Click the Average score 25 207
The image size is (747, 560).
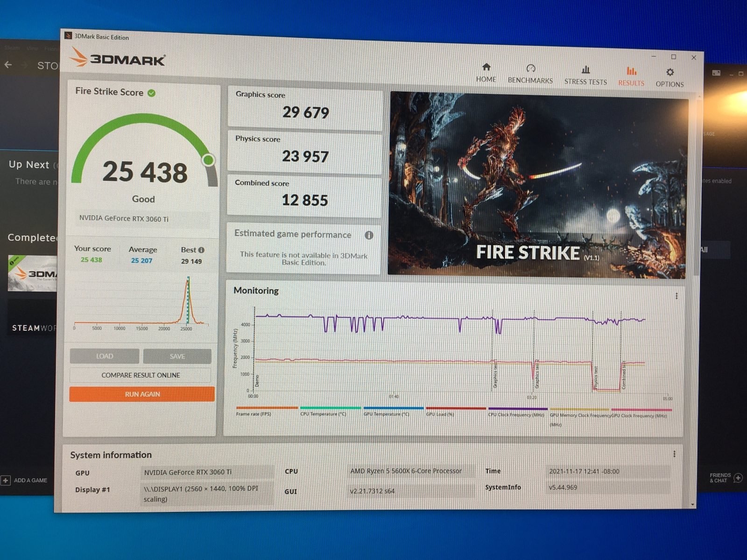[141, 260]
